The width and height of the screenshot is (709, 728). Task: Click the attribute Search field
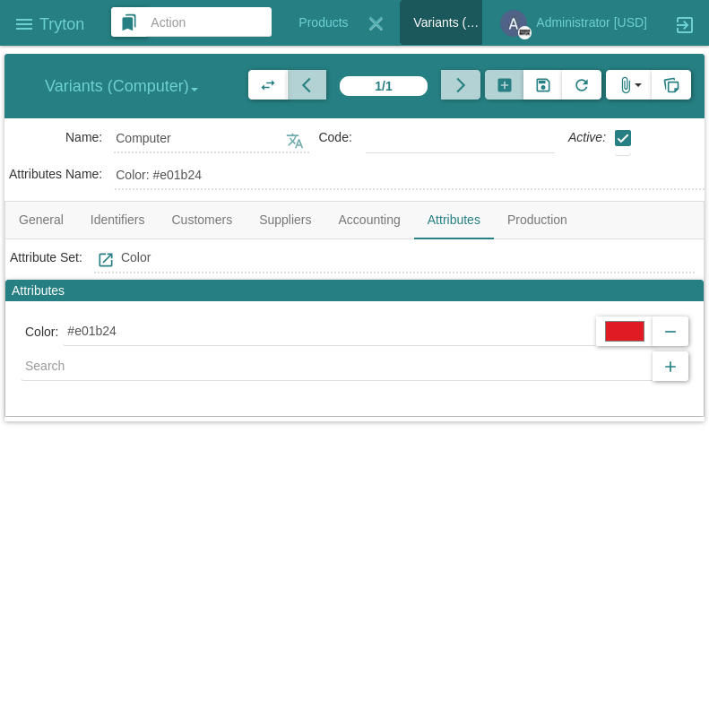(x=337, y=367)
